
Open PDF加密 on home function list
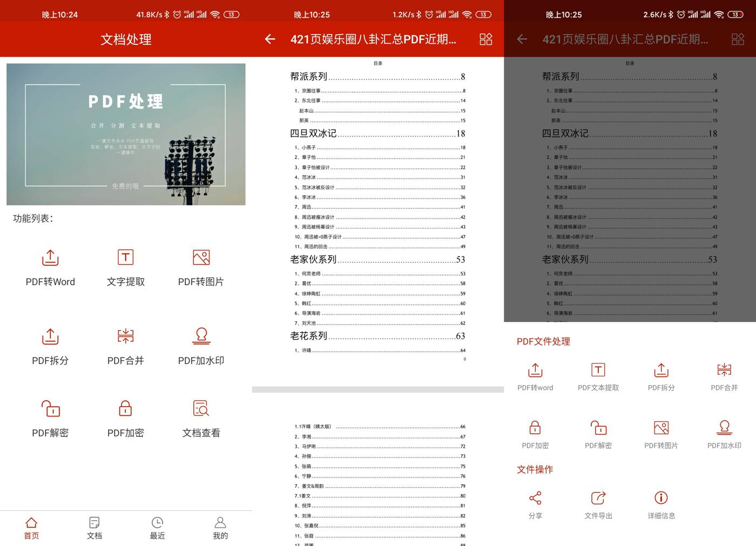(125, 419)
